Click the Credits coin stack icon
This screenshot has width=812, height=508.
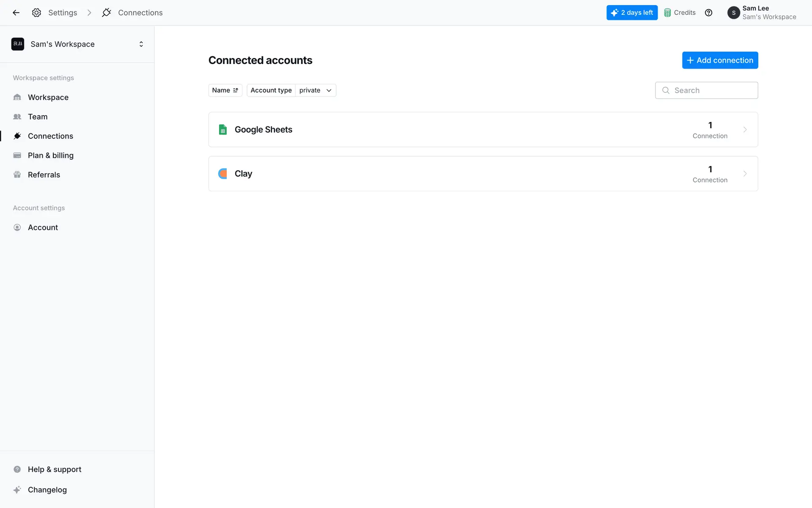click(667, 13)
